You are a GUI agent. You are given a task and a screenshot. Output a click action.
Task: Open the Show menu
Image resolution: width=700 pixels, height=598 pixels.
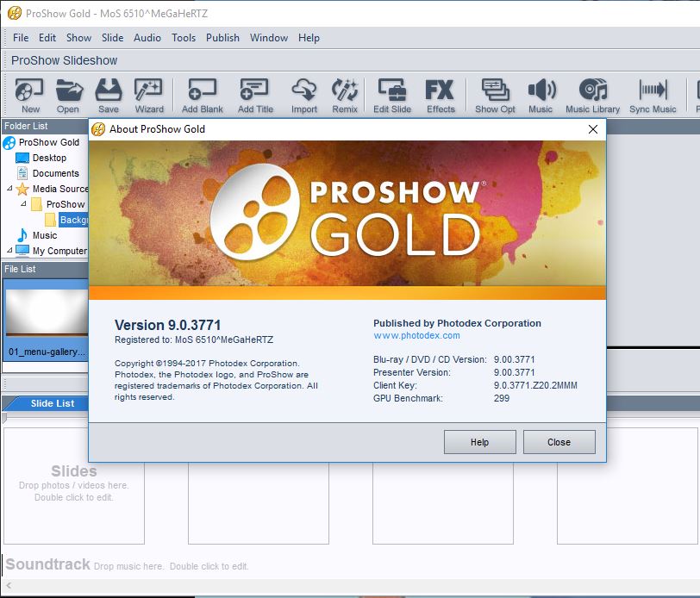click(x=79, y=38)
